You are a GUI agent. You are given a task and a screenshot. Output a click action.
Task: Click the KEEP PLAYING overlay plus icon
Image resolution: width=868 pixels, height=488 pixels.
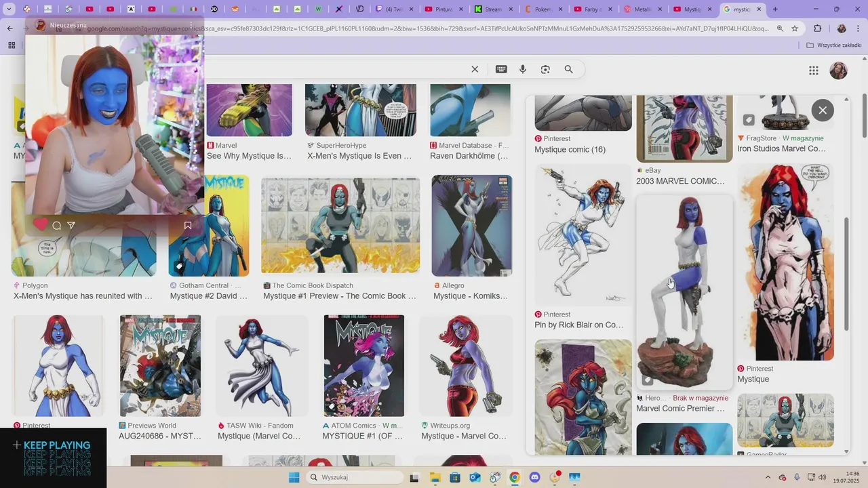[17, 445]
